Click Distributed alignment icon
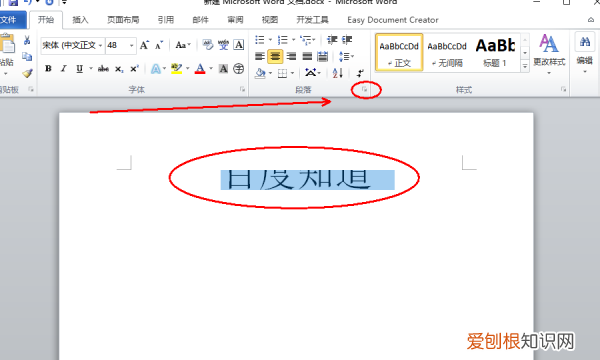This screenshot has height=360, width=600. pyautogui.click(x=323, y=57)
